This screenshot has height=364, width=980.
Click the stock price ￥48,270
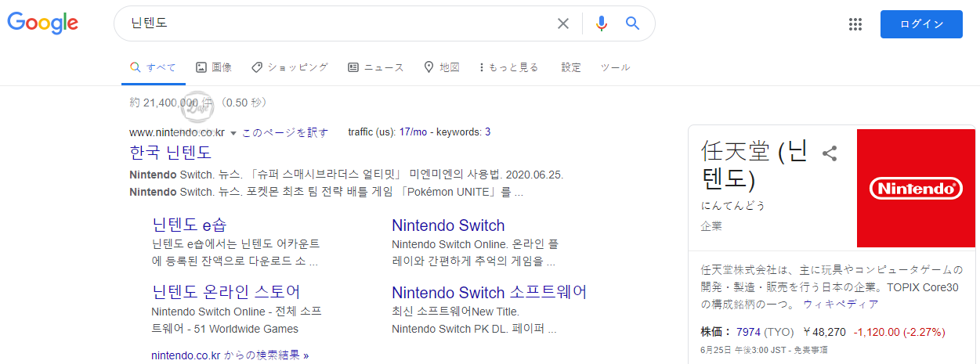point(825,332)
